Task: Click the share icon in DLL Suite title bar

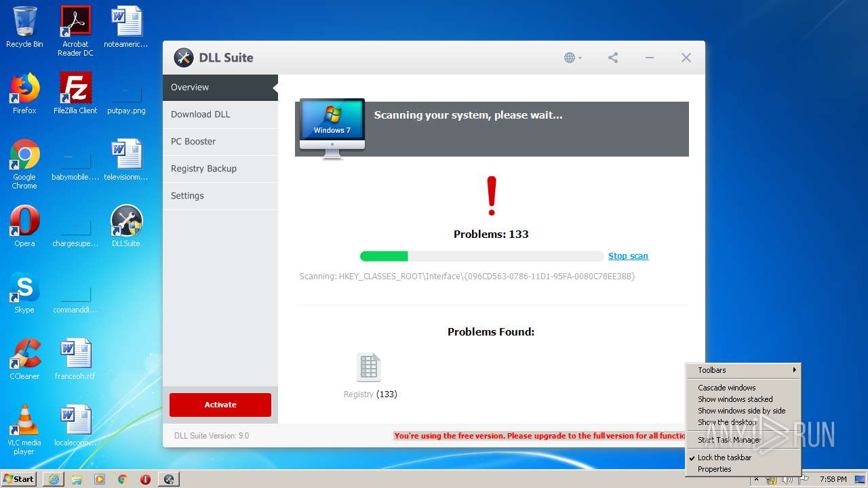Action: point(613,58)
